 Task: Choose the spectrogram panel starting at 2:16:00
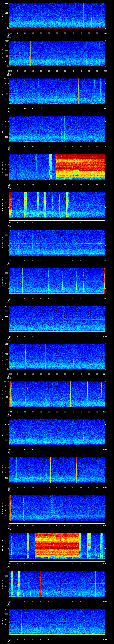57,584
